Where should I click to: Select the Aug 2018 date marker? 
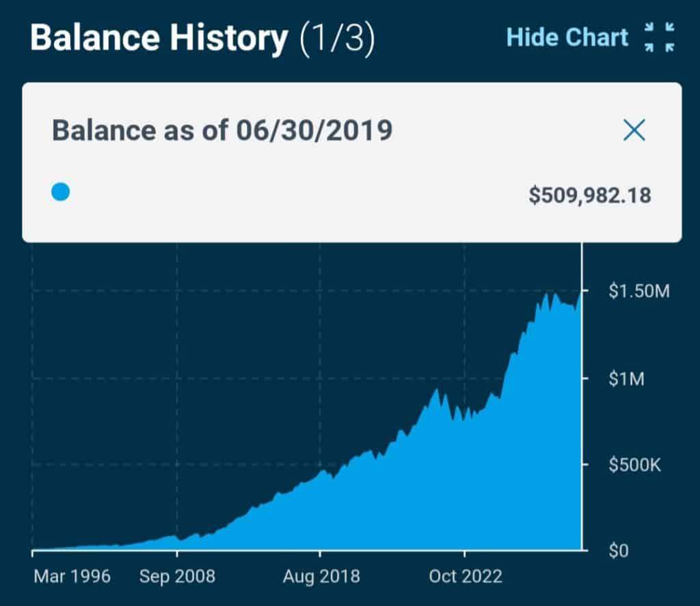tap(321, 576)
